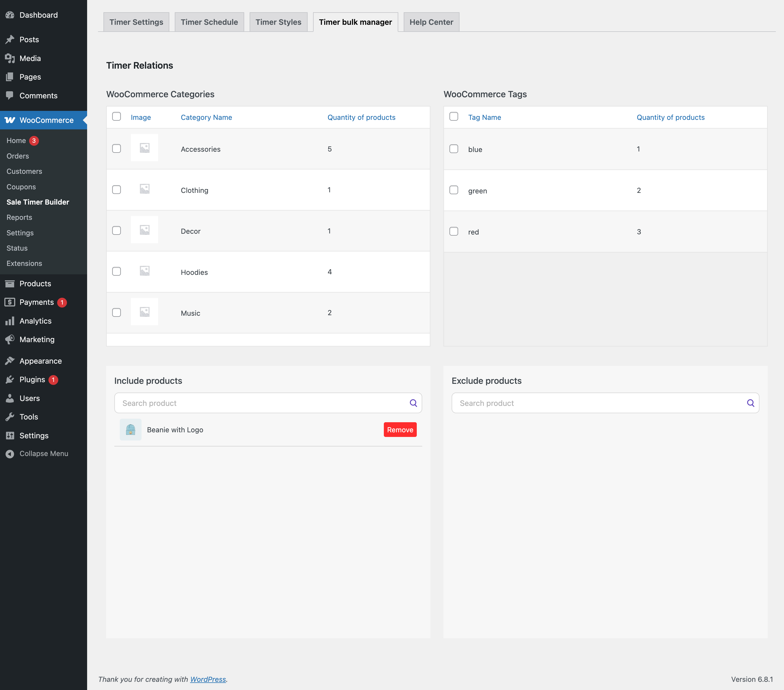Image resolution: width=784 pixels, height=690 pixels.
Task: Focus the Exclude products search field
Action: coord(598,403)
